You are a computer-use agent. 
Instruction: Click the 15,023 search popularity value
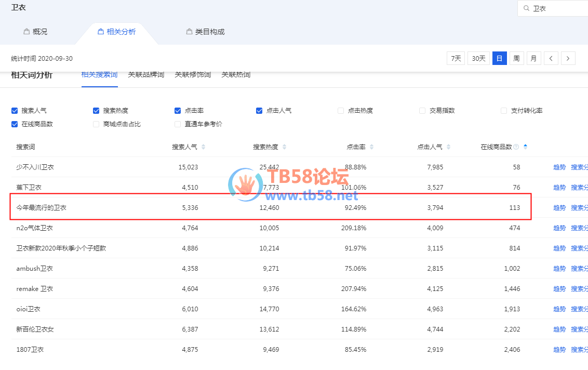tap(188, 167)
